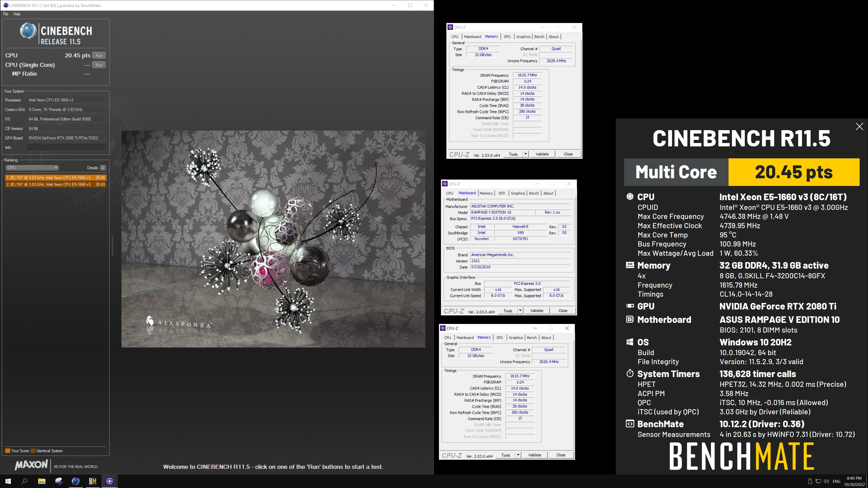Open the Help menu in Cinebench
This screenshot has height=488, width=868.
click(x=17, y=14)
